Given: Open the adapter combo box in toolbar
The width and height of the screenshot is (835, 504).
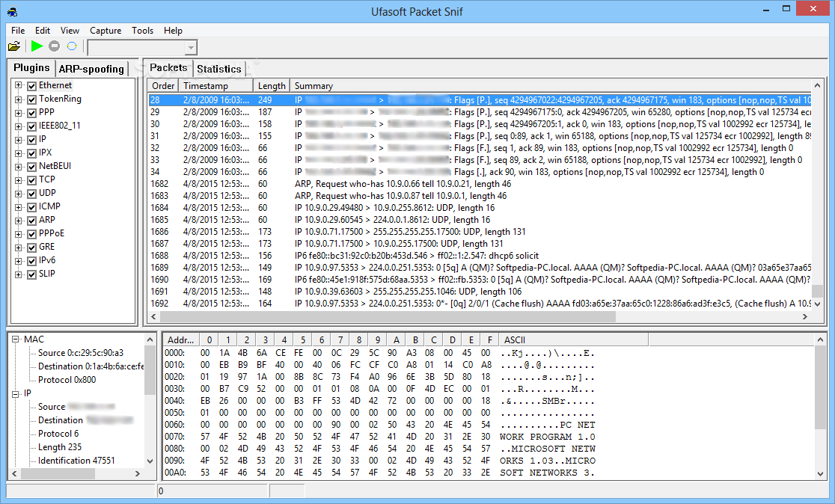Looking at the screenshot, I should (142, 48).
